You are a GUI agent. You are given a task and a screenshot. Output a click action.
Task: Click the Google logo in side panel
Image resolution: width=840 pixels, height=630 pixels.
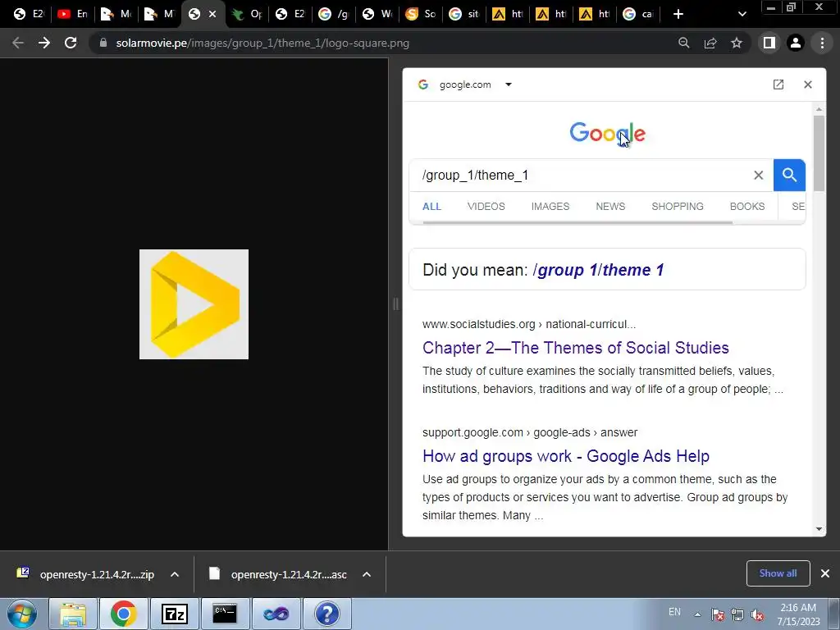pos(608,133)
